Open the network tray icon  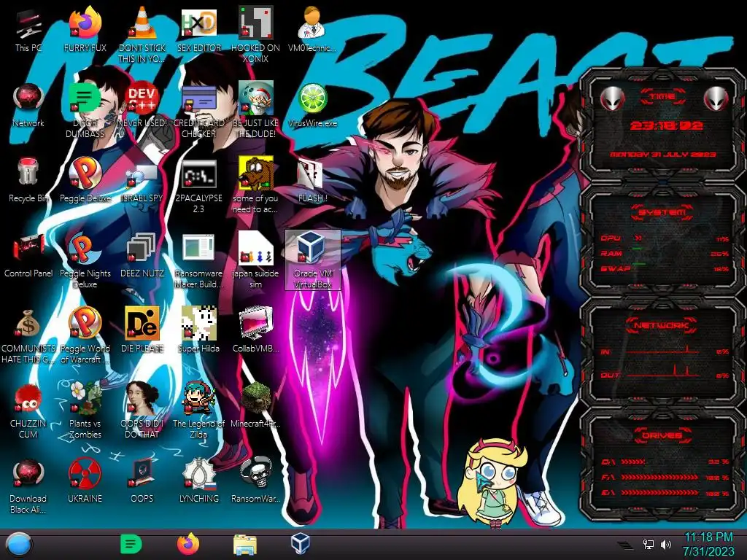(649, 544)
